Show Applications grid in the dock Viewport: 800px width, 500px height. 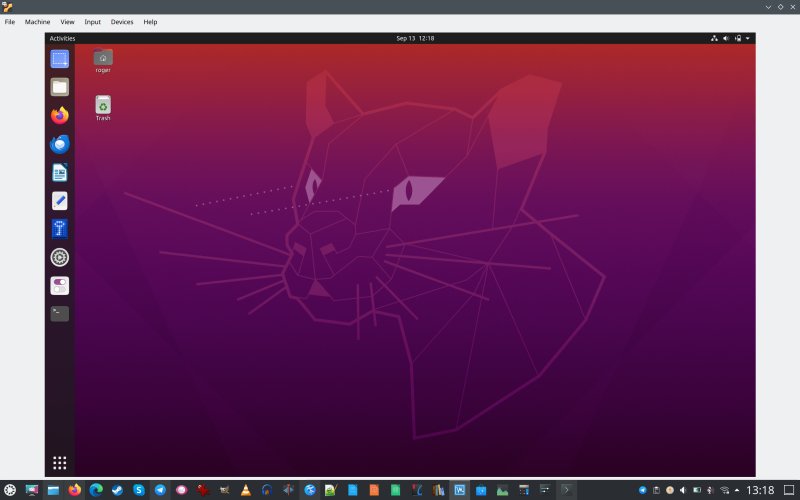(x=60, y=462)
